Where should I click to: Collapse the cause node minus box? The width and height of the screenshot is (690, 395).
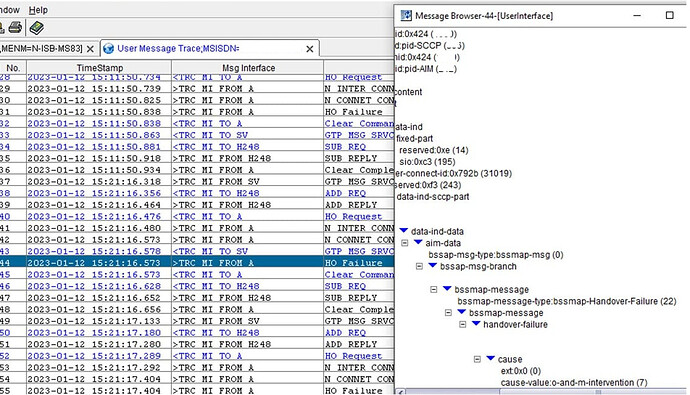pyautogui.click(x=477, y=359)
